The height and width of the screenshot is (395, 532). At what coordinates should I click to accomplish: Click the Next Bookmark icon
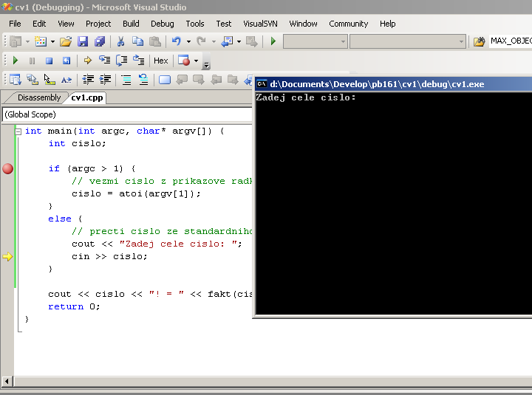199,80
